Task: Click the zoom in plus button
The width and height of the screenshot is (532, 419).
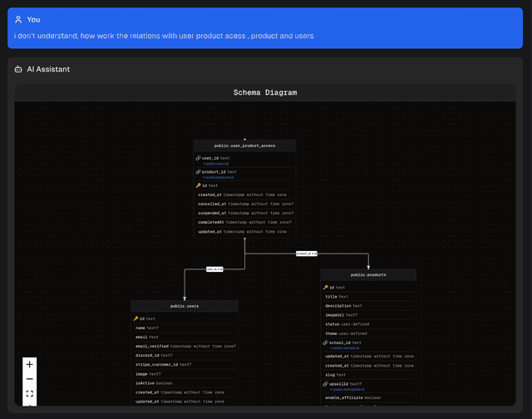Action: [x=30, y=364]
